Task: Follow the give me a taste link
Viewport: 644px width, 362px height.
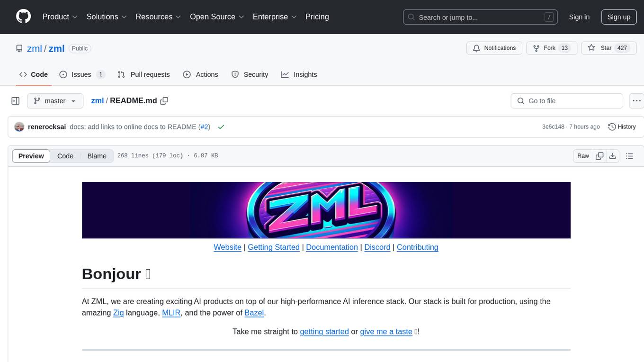Action: [386, 332]
